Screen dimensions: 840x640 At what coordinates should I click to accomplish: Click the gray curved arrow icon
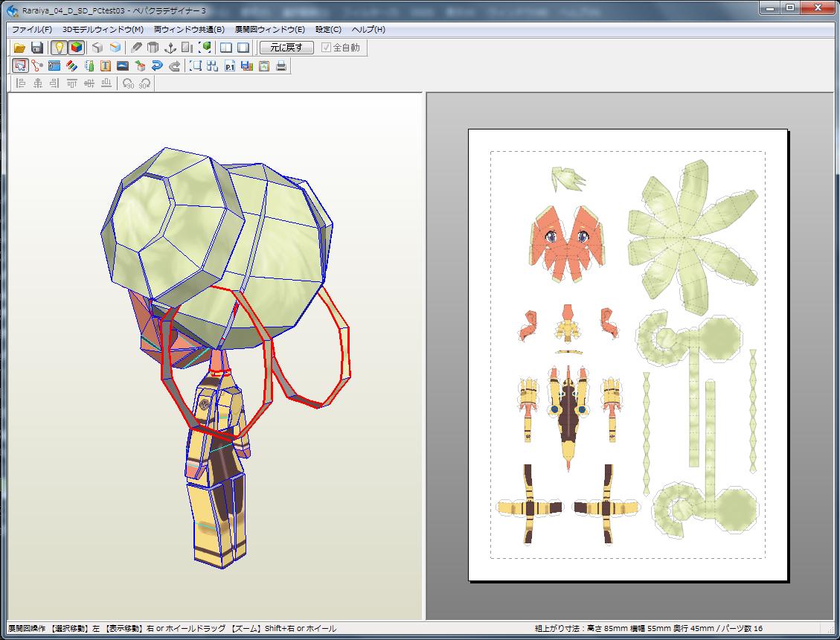(x=174, y=66)
